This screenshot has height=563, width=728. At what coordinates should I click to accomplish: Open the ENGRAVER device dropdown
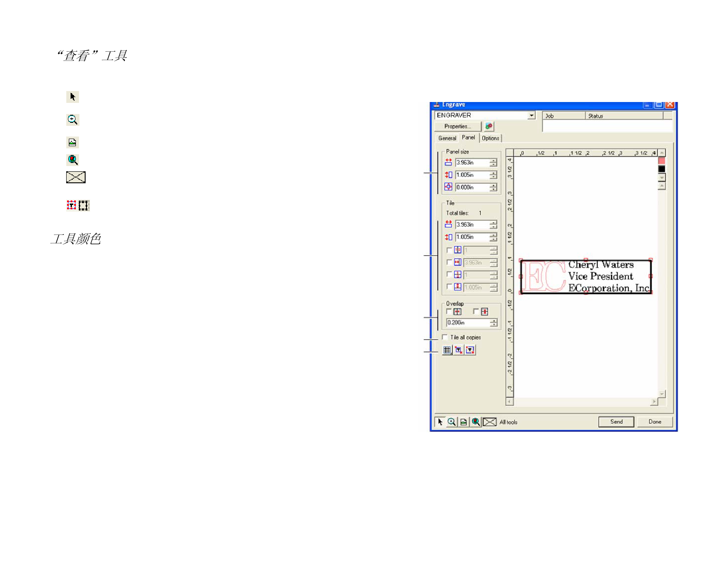click(x=531, y=115)
